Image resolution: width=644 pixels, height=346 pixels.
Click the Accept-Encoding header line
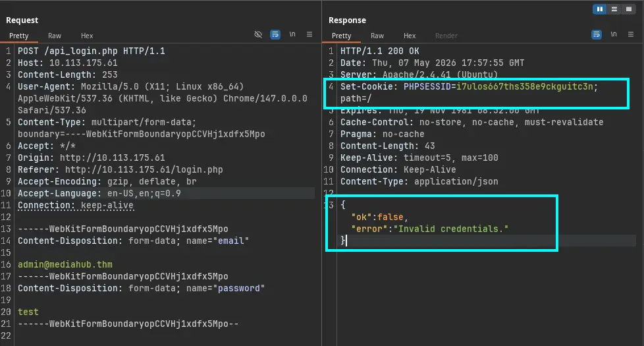pos(107,182)
